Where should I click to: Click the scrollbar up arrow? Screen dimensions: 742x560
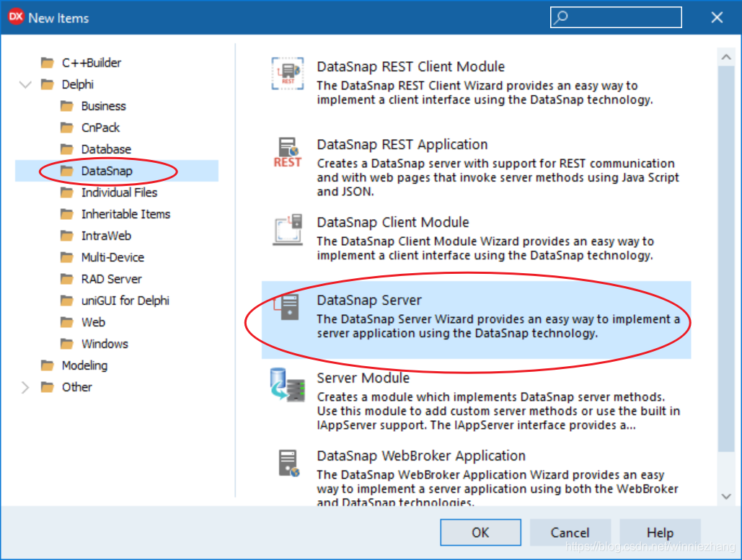click(x=726, y=57)
